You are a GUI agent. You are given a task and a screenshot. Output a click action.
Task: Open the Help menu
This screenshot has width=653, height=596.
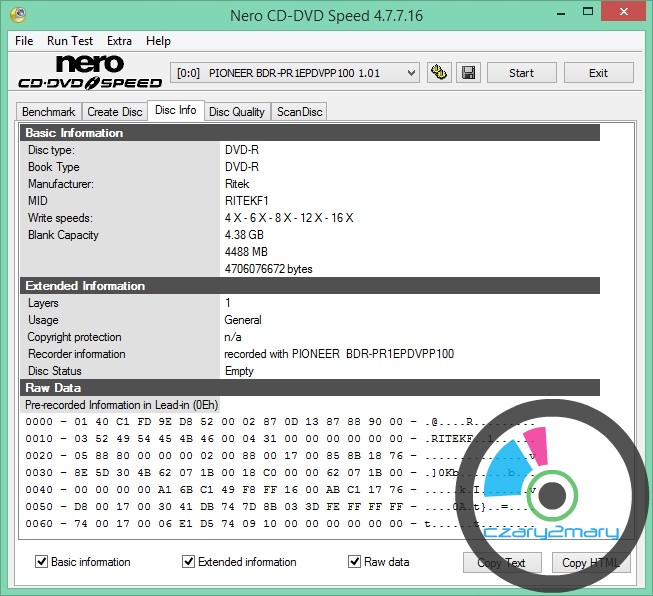click(158, 41)
